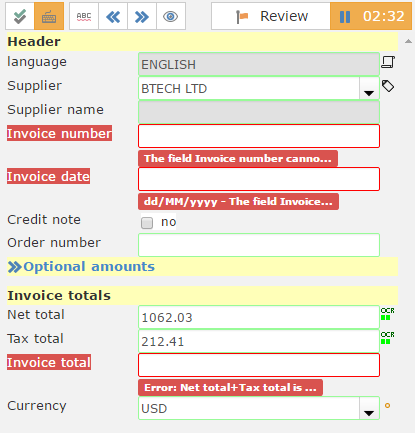Tick the Credit note checkbox
Screen dimensions: 415x433
coord(147,223)
